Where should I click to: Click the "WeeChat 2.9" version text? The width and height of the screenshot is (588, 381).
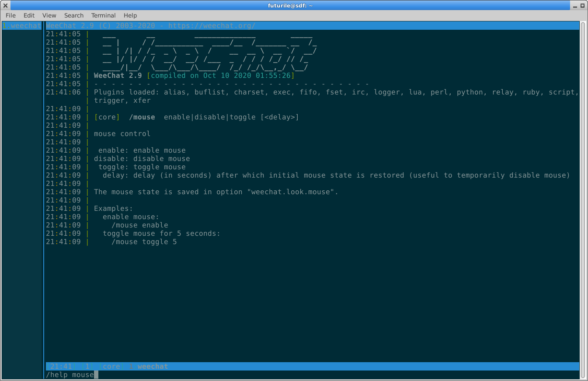pyautogui.click(x=118, y=76)
